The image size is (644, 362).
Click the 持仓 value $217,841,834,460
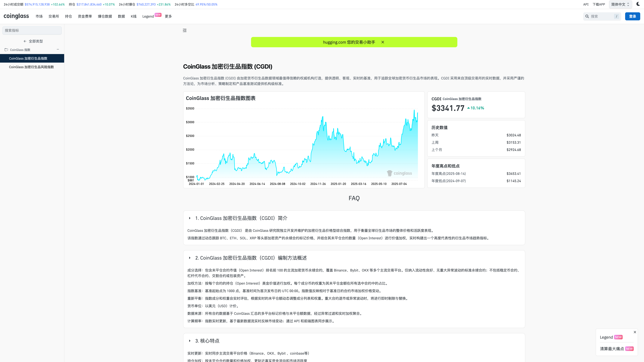pos(89,5)
